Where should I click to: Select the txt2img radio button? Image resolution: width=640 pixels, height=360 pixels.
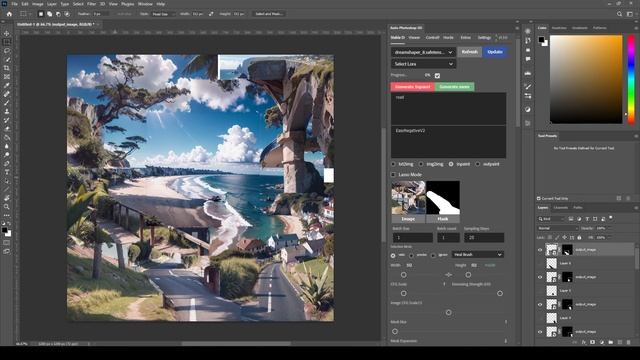pos(393,164)
